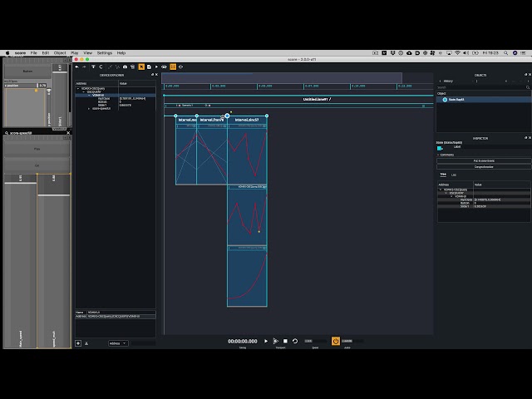The height and width of the screenshot is (399, 532).
Task: Open the File menu
Action: coord(33,53)
